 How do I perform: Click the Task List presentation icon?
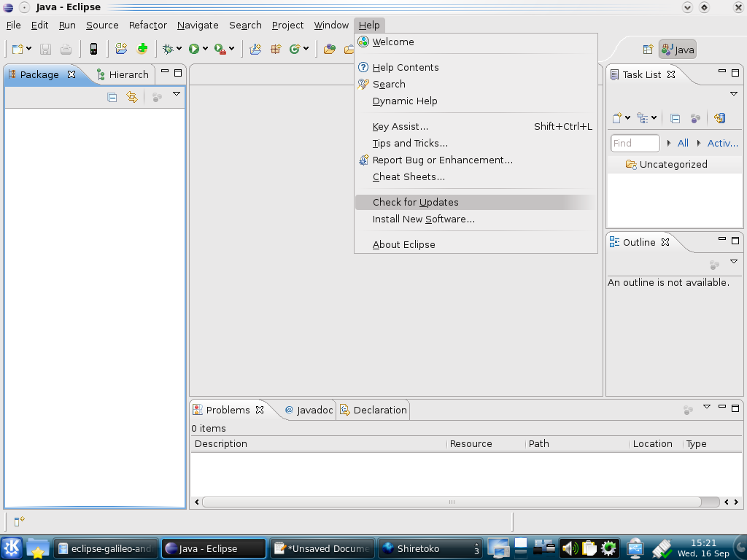coord(643,117)
